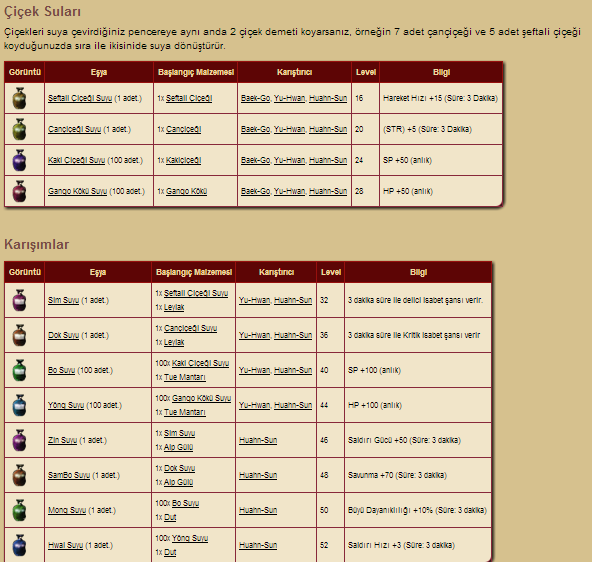Click the Bo Suyu green potion icon
The image size is (592, 562).
click(19, 370)
